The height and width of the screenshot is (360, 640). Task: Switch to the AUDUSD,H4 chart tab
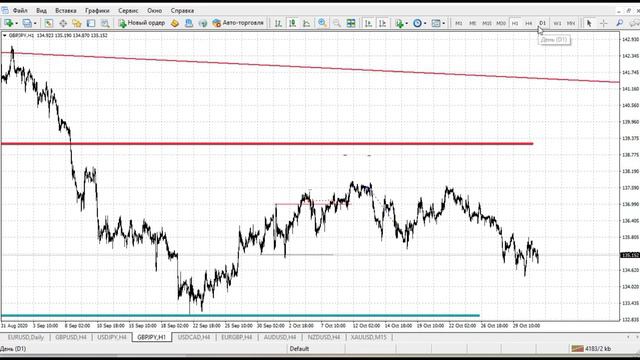pyautogui.click(x=280, y=338)
